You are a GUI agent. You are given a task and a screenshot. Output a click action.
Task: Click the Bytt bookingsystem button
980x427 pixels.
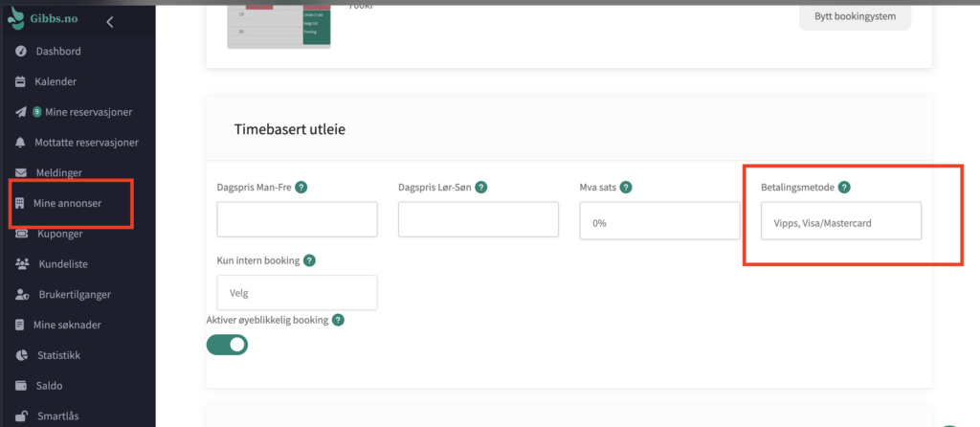point(855,18)
